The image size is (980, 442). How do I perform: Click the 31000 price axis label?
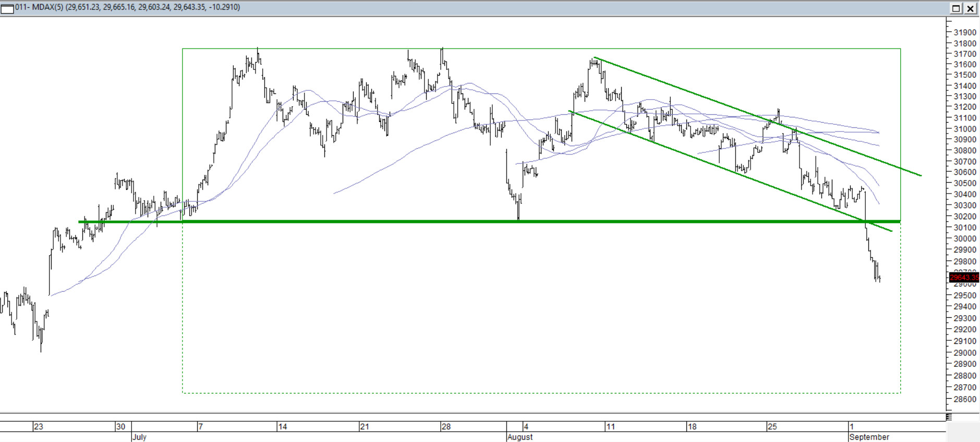pyautogui.click(x=964, y=129)
